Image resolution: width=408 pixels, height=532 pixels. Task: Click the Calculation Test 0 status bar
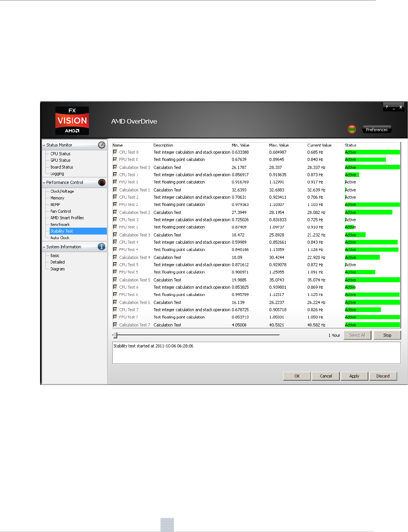[x=372, y=167]
